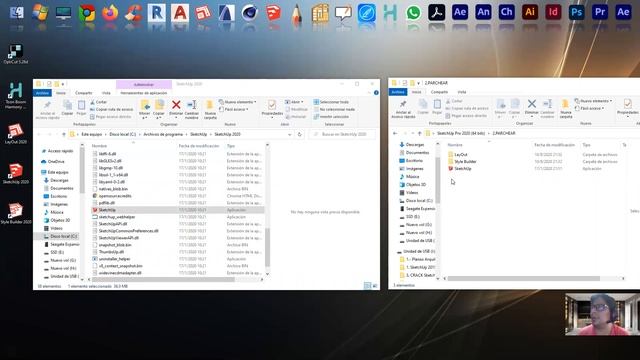Expand Nuevo elemento in SketchUp 2020 window
The height and width of the screenshot is (360, 640).
pyautogui.click(x=238, y=102)
